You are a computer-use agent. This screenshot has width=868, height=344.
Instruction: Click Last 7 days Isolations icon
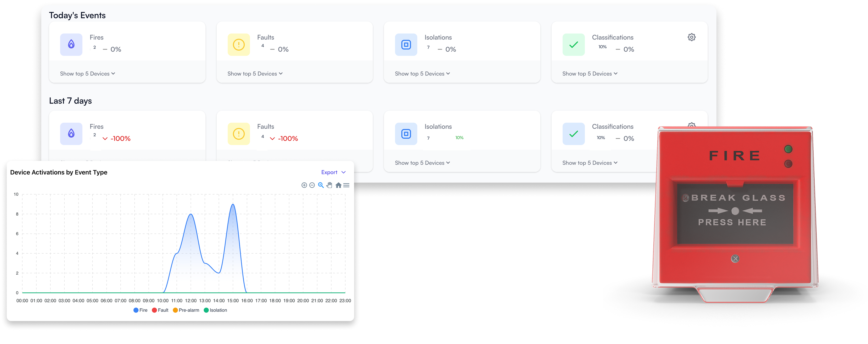(x=406, y=134)
